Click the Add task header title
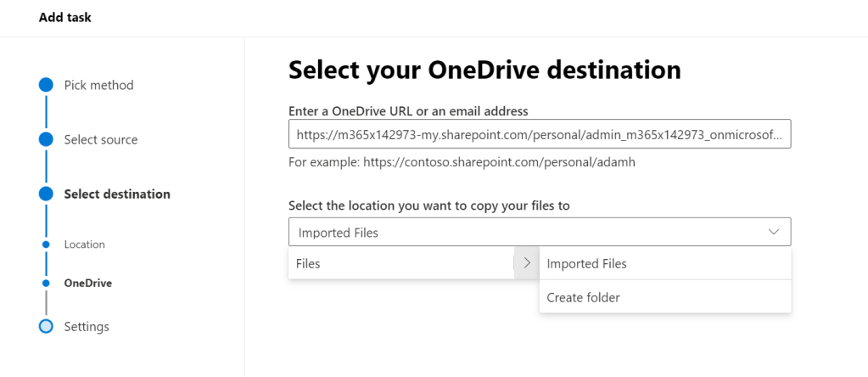This screenshot has width=868, height=377. [x=65, y=17]
